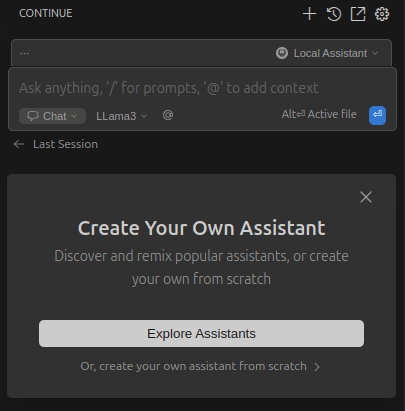Click the Local Assistant avatar icon

(282, 53)
